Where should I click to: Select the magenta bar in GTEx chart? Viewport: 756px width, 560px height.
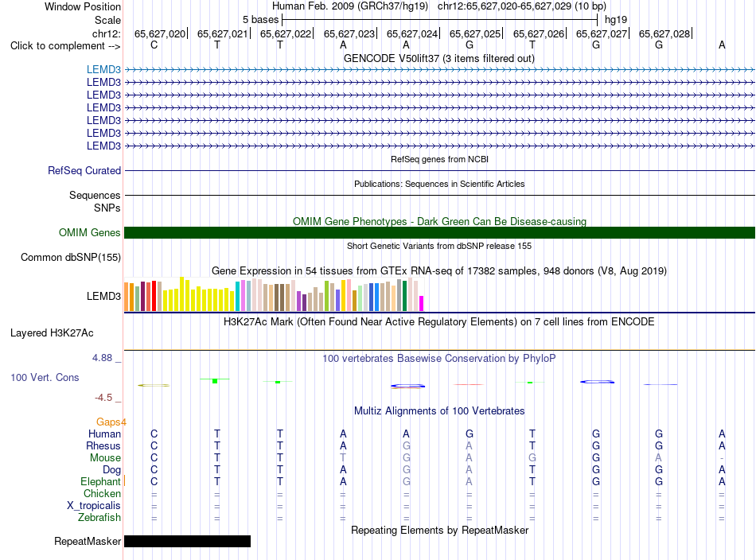click(422, 303)
